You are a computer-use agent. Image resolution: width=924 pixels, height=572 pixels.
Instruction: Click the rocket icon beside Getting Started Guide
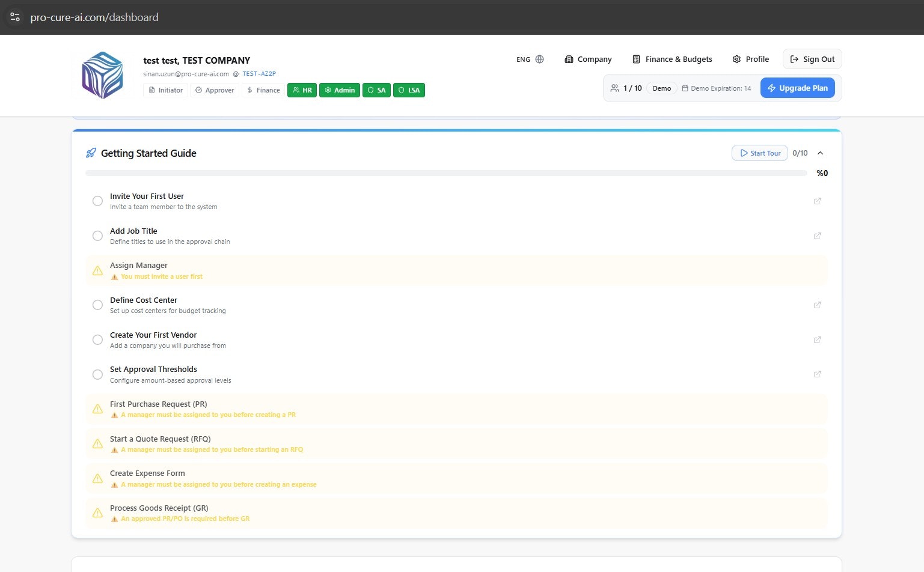tap(91, 153)
